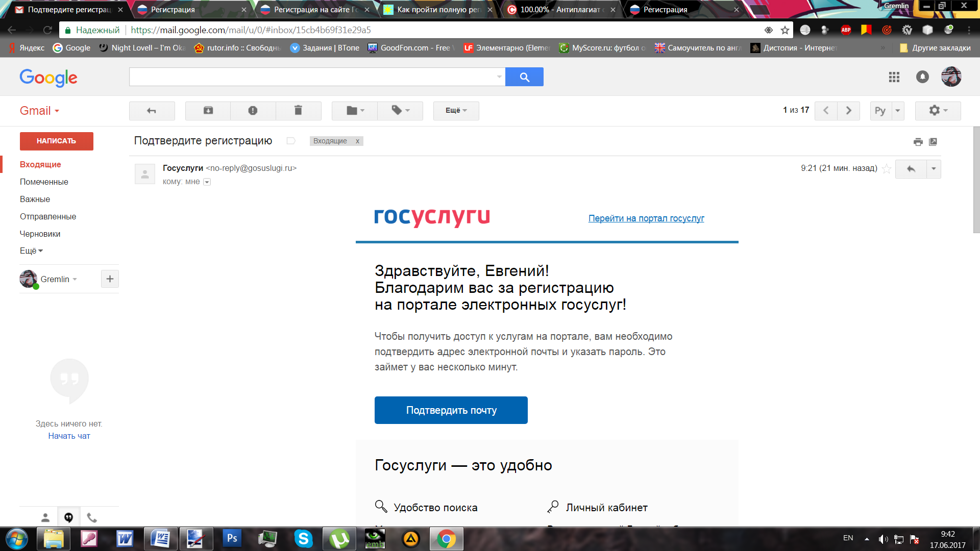Click the back-to-inbox arrow button
Screen dimensions: 980x551
(x=152, y=111)
